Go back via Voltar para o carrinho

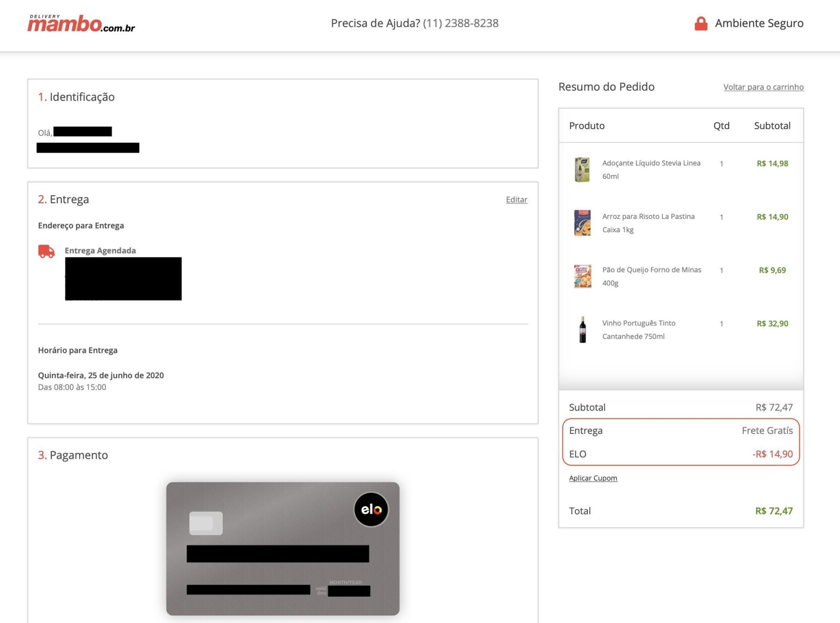pos(763,87)
